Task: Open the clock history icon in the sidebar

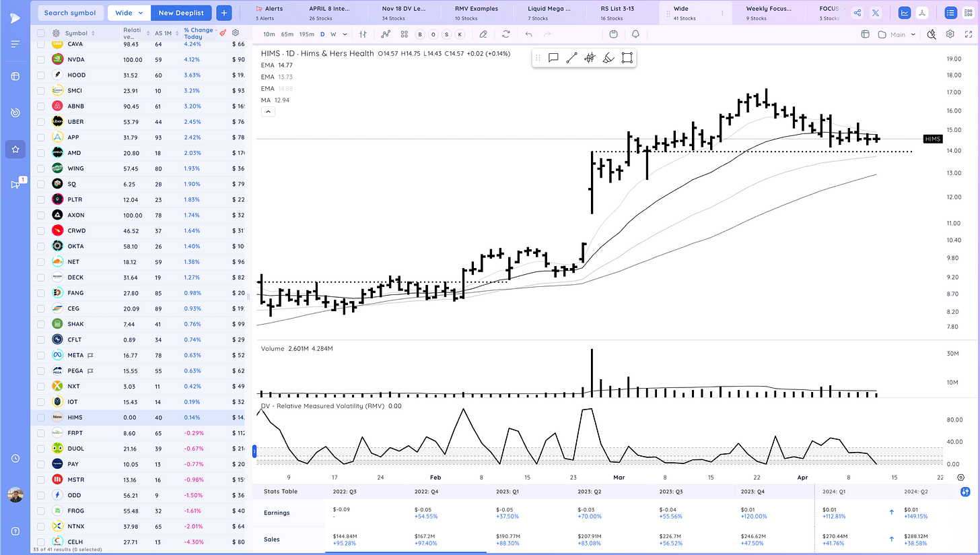Action: point(15,459)
